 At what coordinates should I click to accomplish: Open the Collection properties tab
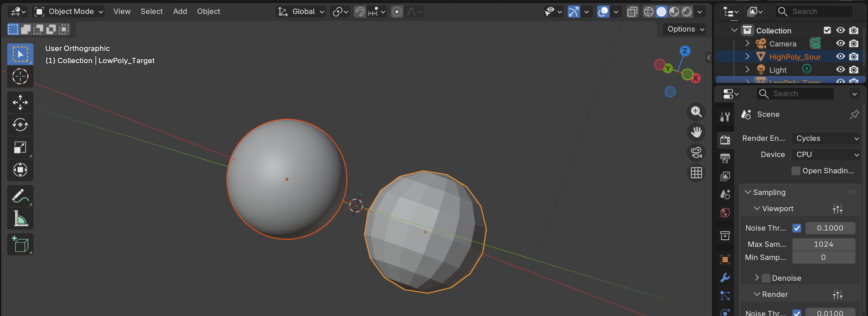tap(725, 236)
